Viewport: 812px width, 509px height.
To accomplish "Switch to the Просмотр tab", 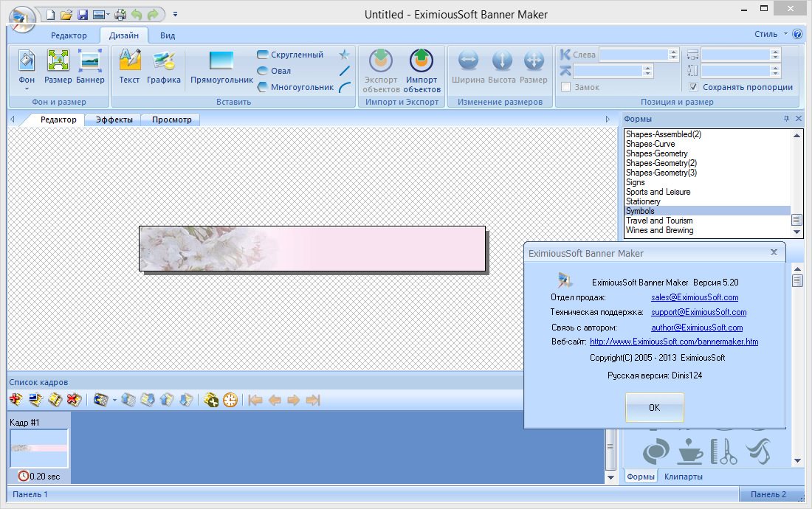I will tap(172, 120).
